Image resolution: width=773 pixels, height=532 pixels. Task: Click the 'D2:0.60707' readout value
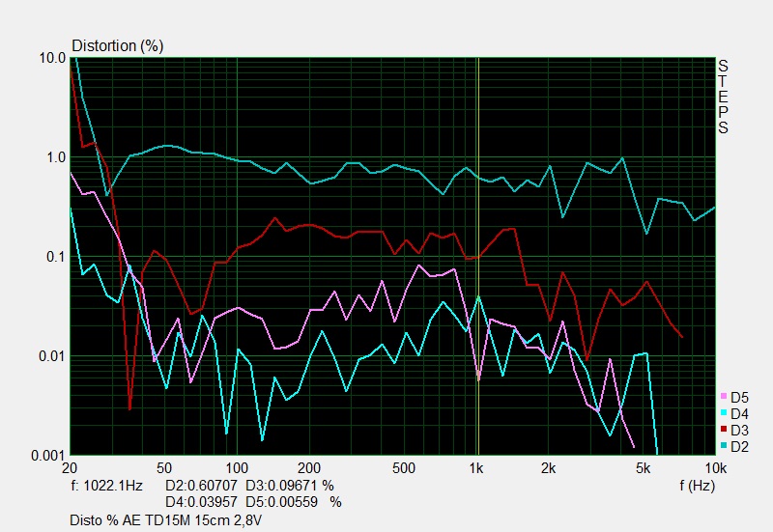pos(201,486)
